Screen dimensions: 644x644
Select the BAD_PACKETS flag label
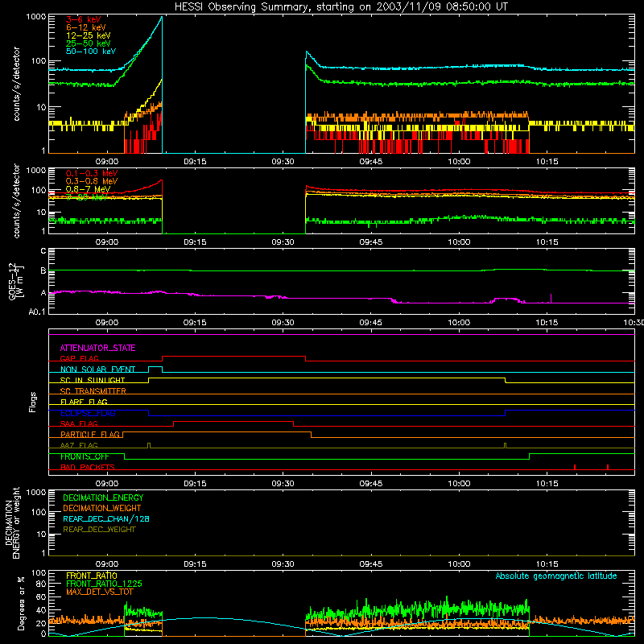click(x=88, y=467)
